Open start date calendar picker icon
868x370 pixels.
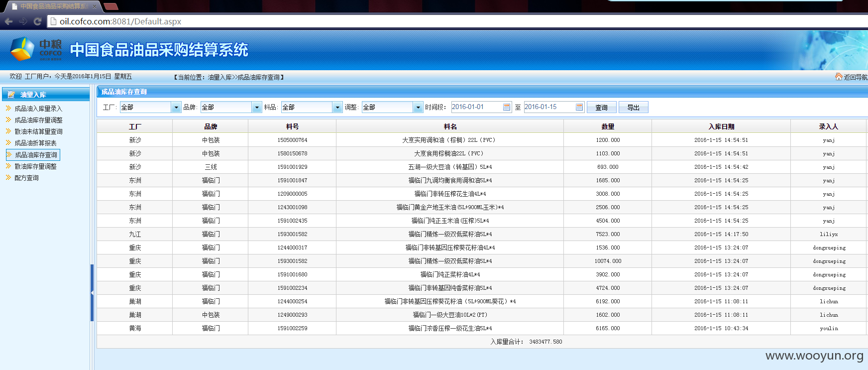507,107
